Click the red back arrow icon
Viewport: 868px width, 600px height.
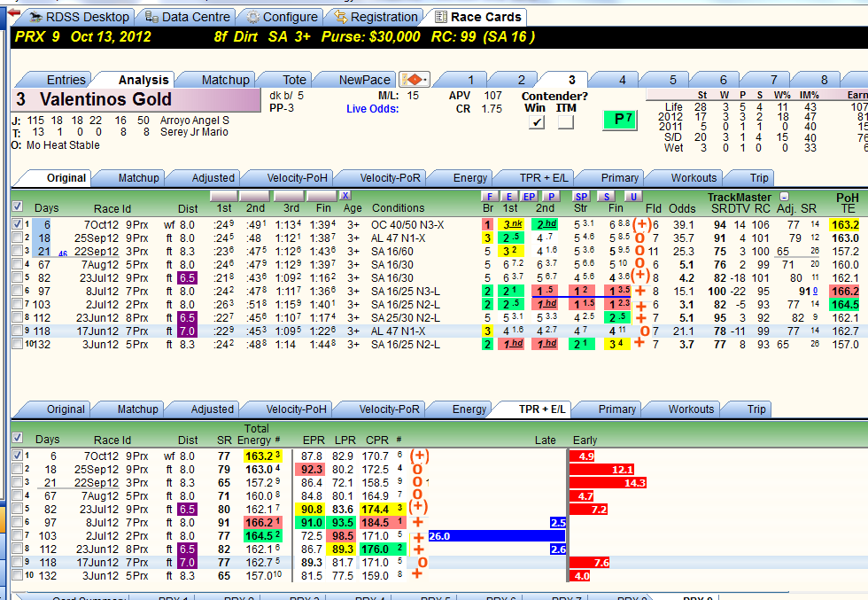(x=13, y=13)
